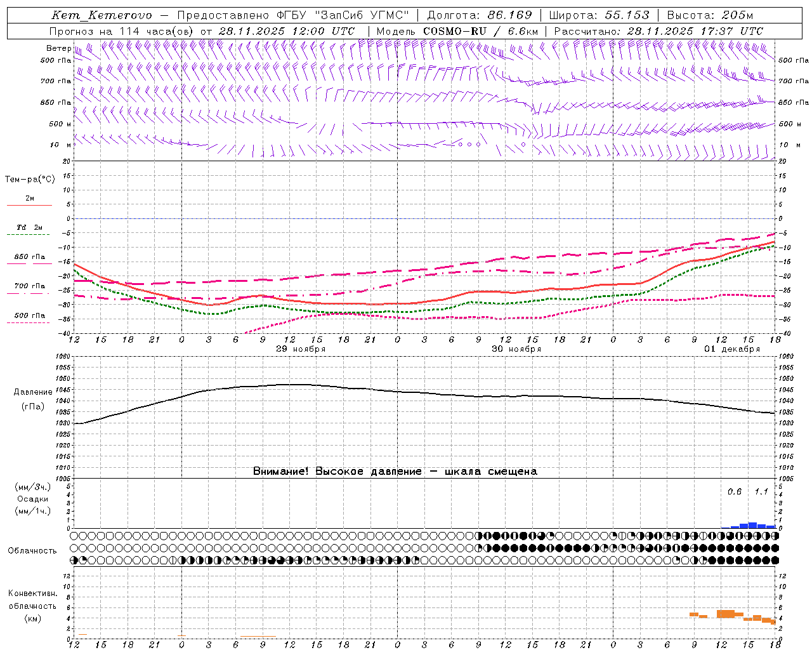Click the 'Давление' pressure panel label
The image size is (812, 650).
point(33,392)
